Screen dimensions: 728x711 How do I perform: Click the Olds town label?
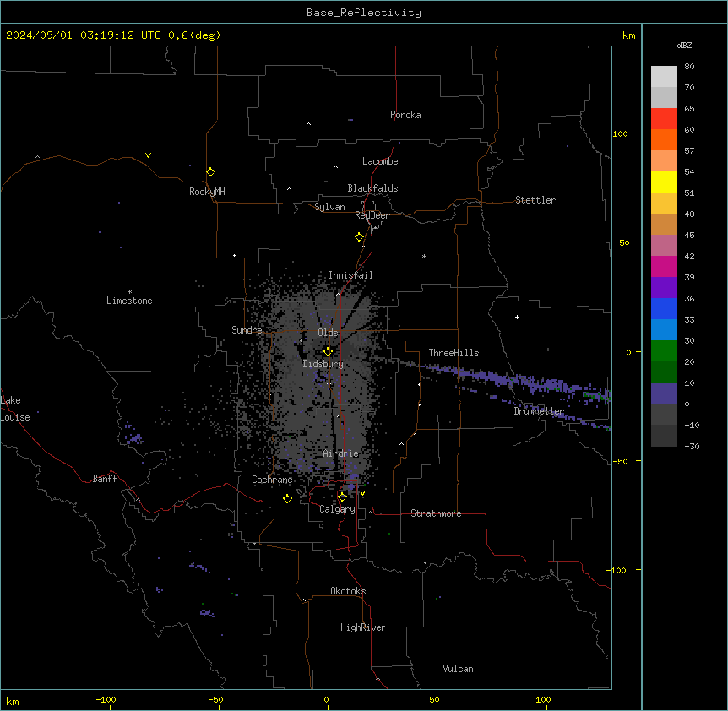pyautogui.click(x=328, y=333)
